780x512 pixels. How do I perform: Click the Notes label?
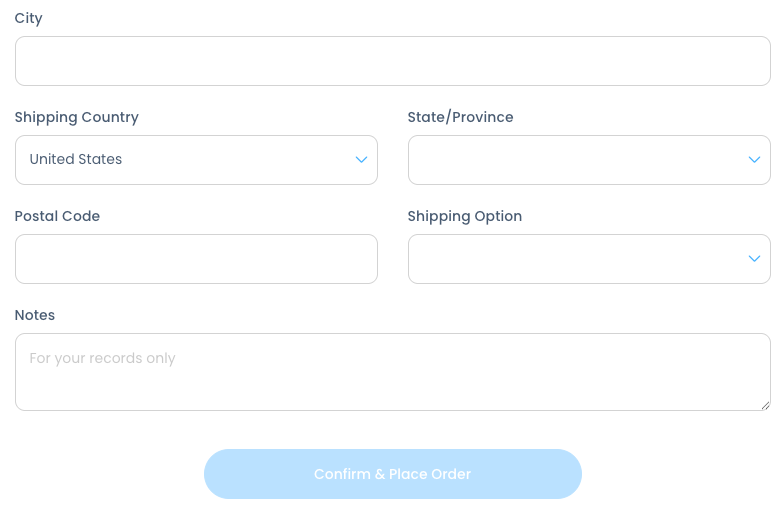[35, 315]
